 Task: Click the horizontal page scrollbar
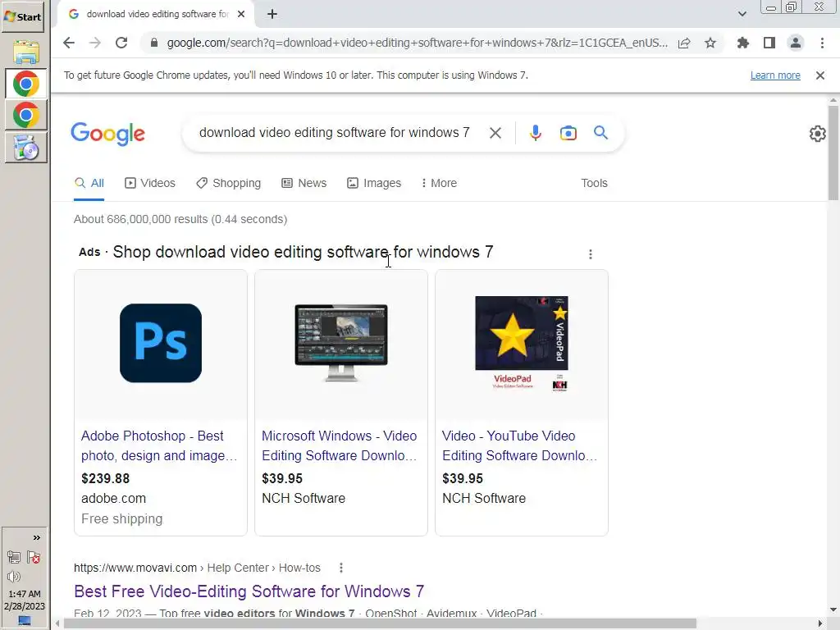coord(380,623)
